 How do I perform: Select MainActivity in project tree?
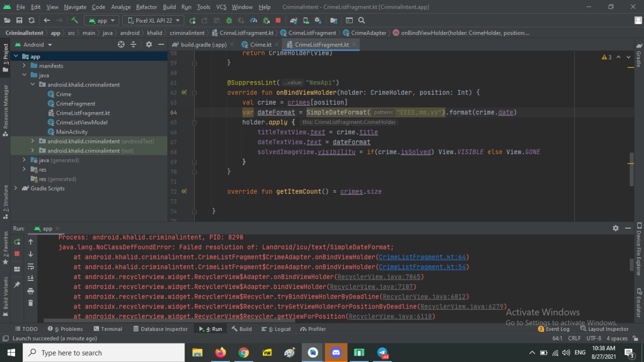[72, 132]
